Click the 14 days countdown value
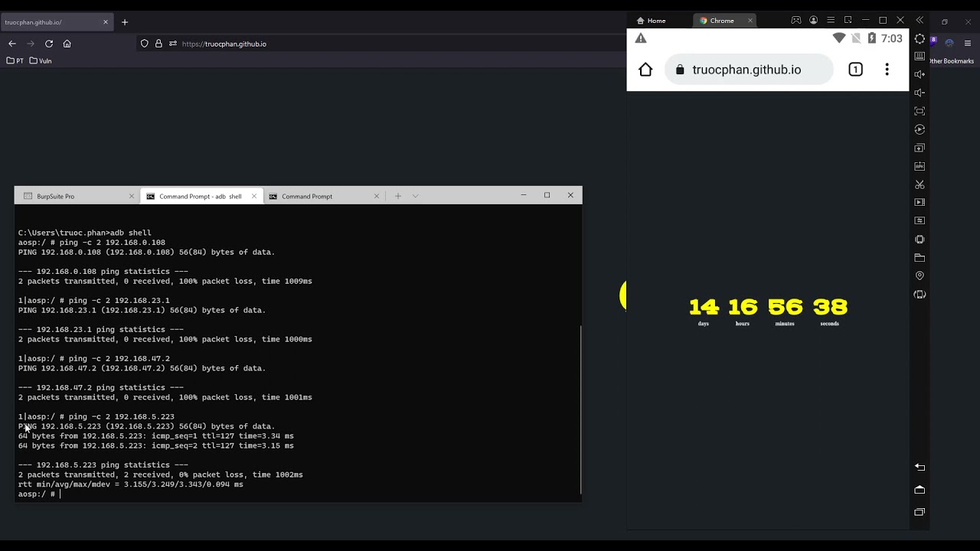The image size is (980, 551). (x=704, y=307)
